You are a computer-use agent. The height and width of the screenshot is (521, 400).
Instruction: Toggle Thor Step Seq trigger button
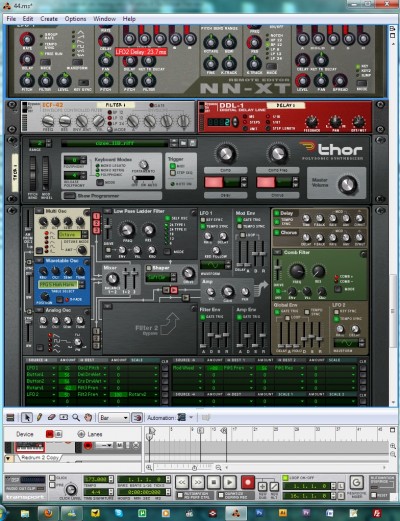click(x=173, y=173)
